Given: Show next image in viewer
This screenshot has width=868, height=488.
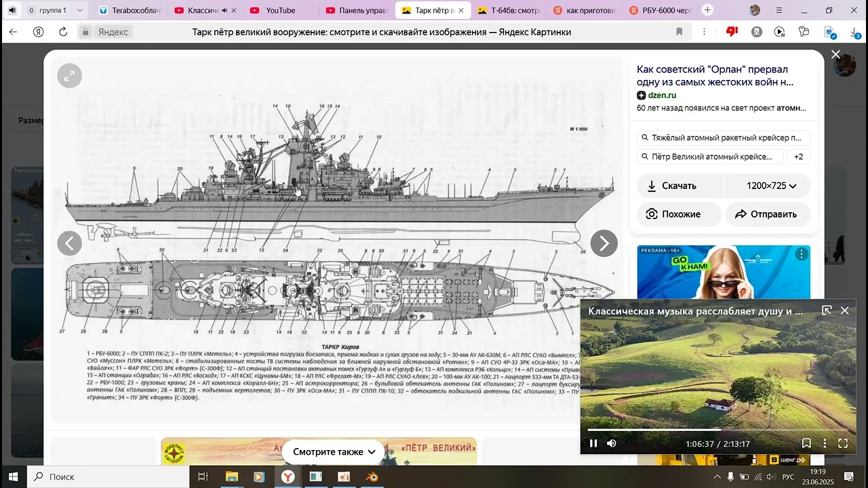Looking at the screenshot, I should point(604,243).
